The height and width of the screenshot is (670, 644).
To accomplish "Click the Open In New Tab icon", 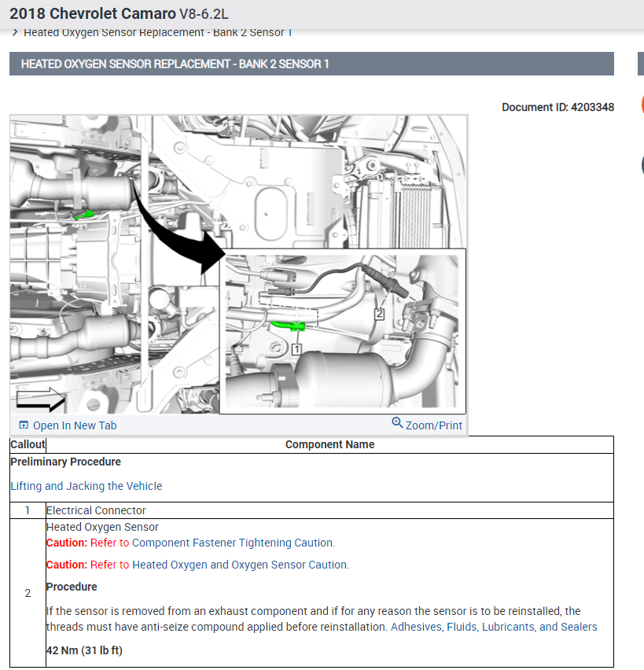I will (x=24, y=425).
